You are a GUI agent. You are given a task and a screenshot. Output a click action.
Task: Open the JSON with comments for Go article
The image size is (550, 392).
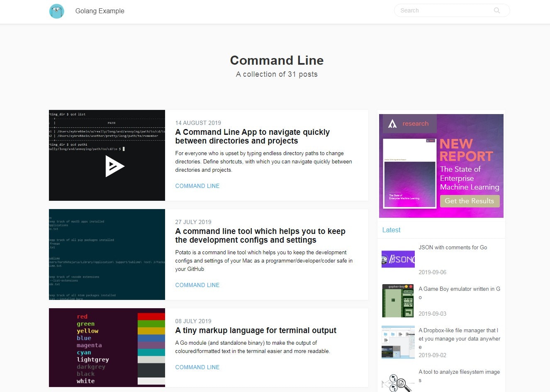point(453,247)
